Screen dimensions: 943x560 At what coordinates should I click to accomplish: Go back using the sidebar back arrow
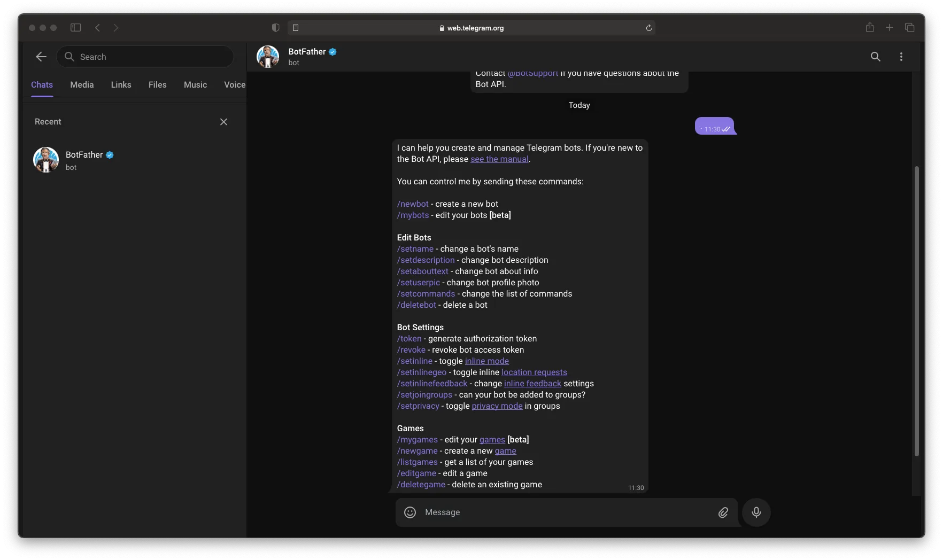click(x=41, y=57)
